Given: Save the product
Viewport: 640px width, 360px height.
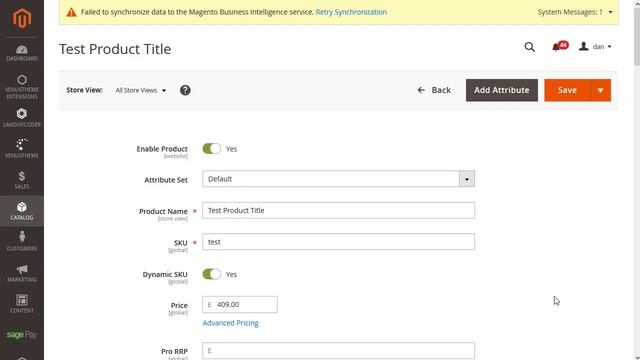Looking at the screenshot, I should click(x=567, y=90).
